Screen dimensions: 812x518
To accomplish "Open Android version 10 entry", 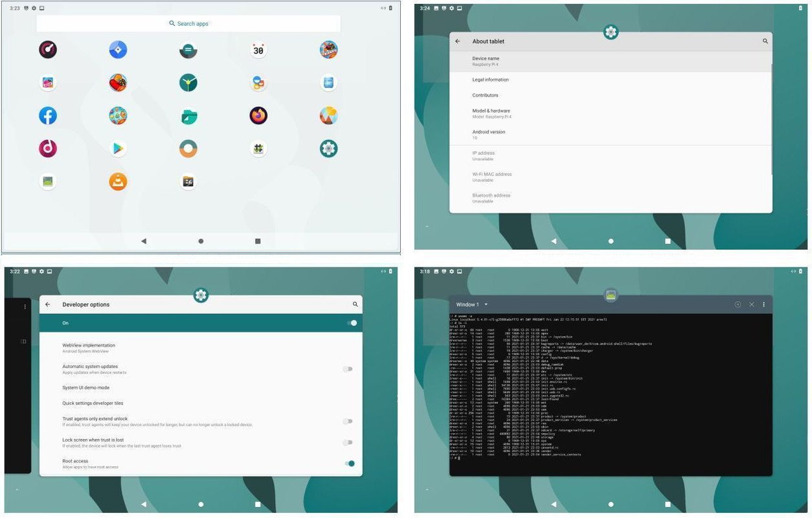I will [611, 134].
